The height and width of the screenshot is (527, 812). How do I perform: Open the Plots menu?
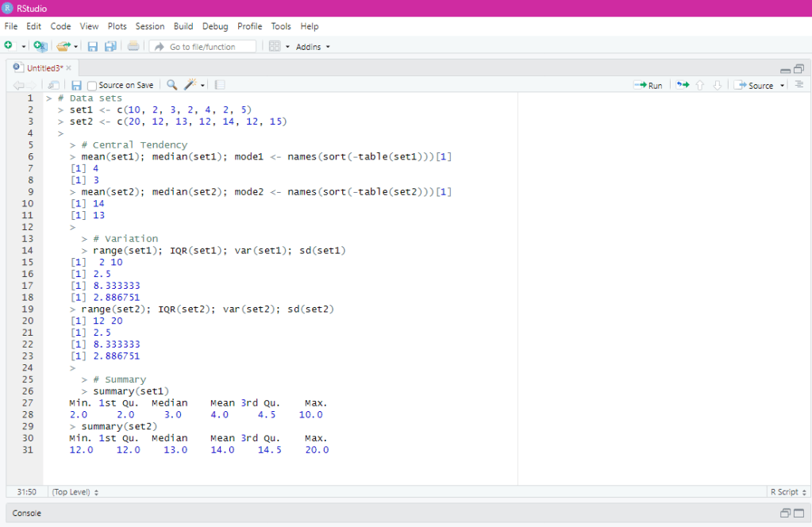(x=117, y=26)
